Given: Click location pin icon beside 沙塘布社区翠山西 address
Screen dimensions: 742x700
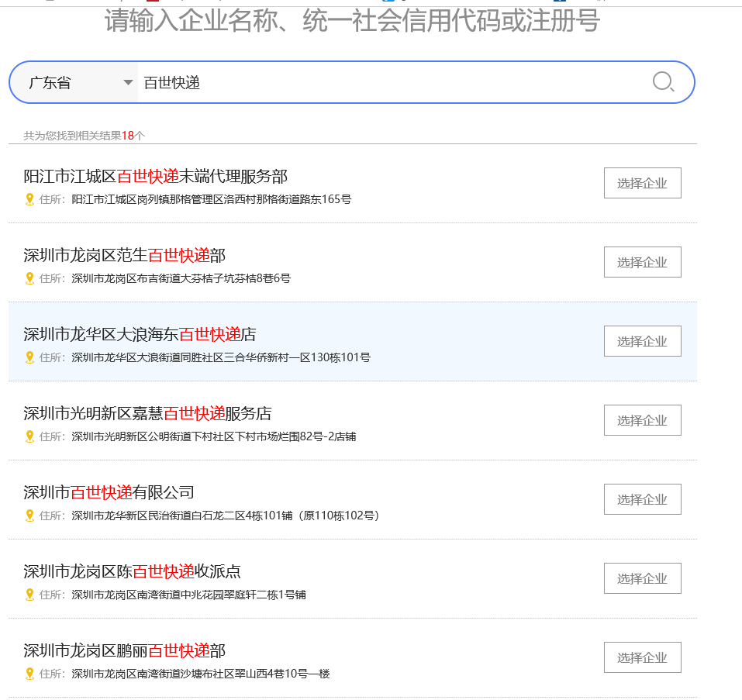Looking at the screenshot, I should point(29,674).
